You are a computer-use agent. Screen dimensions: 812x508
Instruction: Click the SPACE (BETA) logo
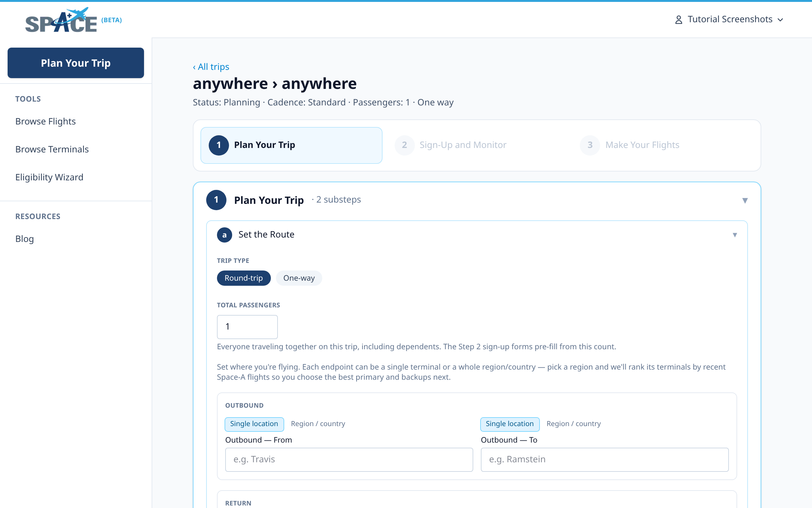(x=74, y=20)
